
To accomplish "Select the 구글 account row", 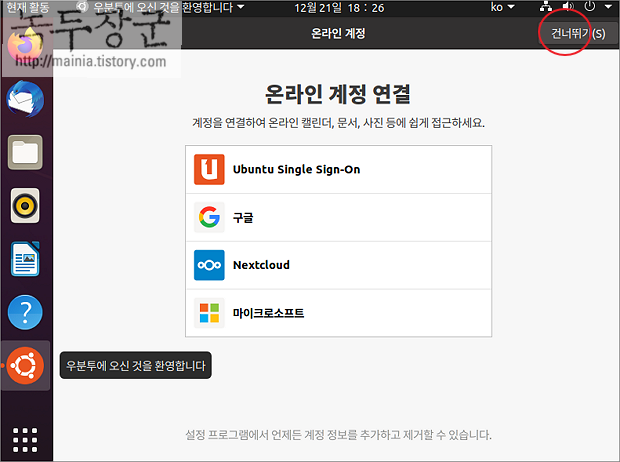I will 338,217.
